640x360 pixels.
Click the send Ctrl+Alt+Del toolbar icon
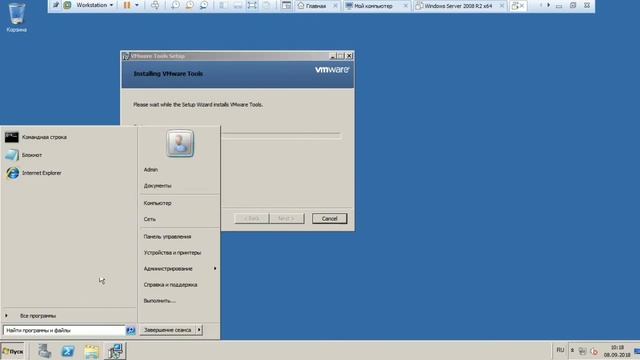[x=155, y=5]
